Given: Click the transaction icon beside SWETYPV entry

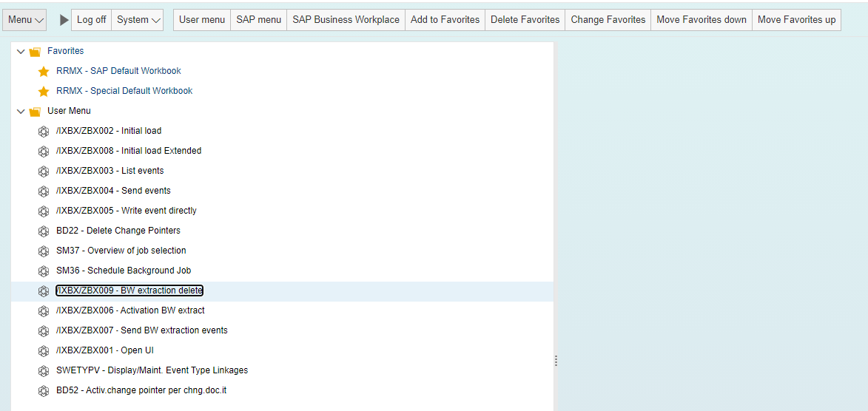Looking at the screenshot, I should coord(44,370).
